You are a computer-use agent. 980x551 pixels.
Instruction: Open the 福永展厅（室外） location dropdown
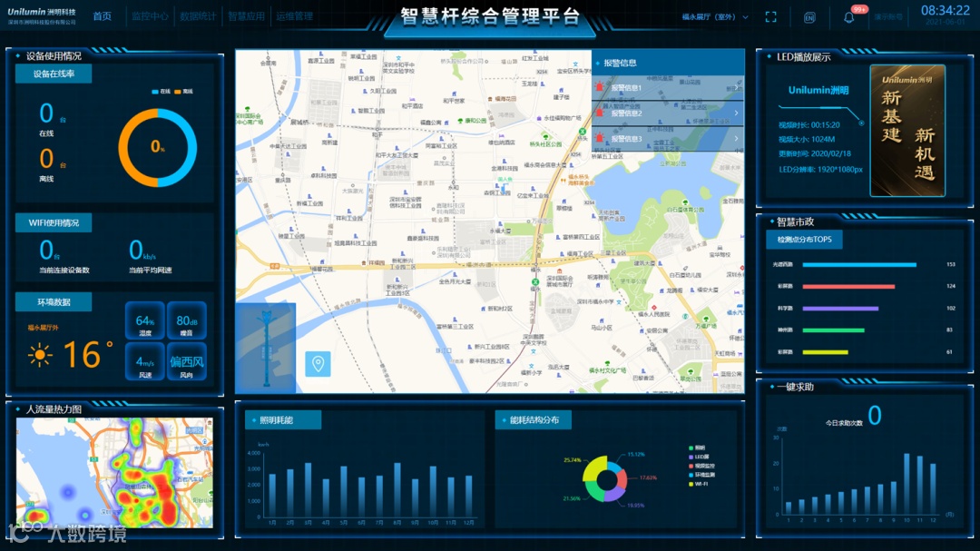coord(715,17)
